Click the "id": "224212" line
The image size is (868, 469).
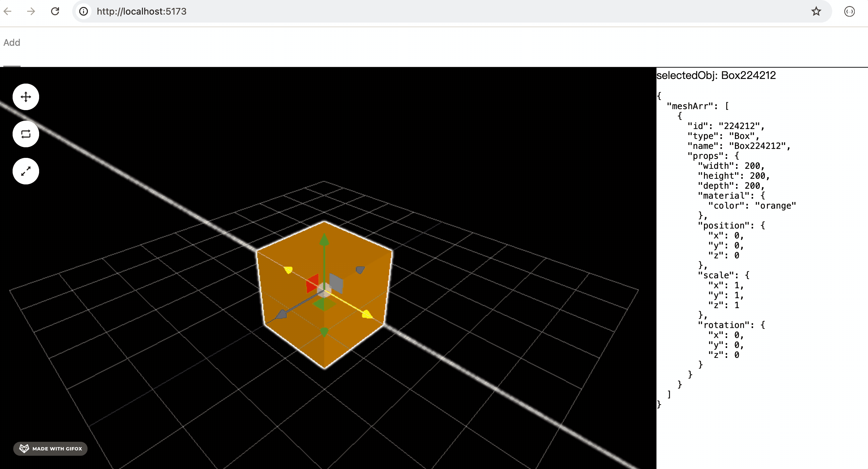pos(726,126)
